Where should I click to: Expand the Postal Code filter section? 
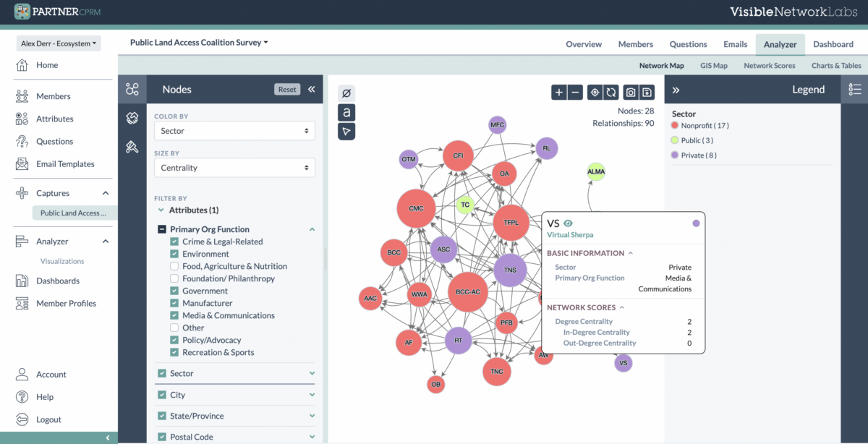[x=312, y=437]
